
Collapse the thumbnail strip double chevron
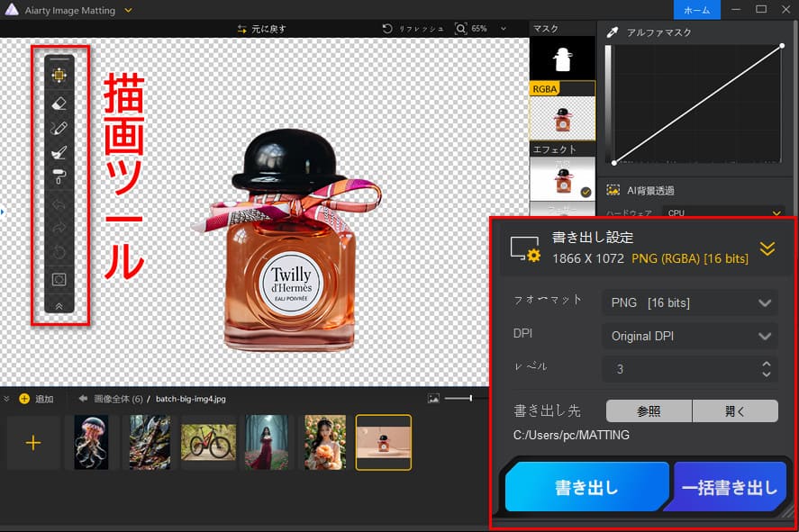pos(6,399)
